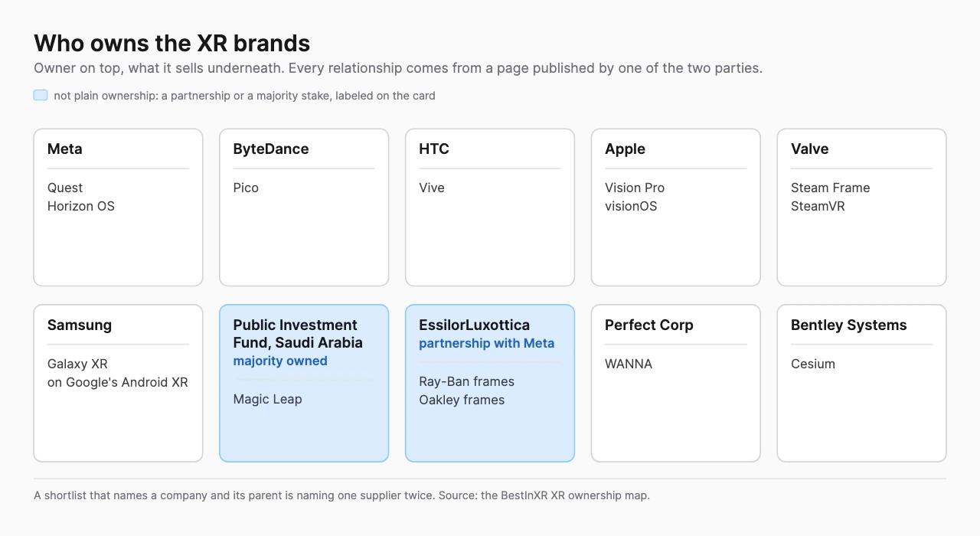Click 'Magic Leap' in the blue card
Viewport: 980px width, 536px height.
[x=268, y=399]
